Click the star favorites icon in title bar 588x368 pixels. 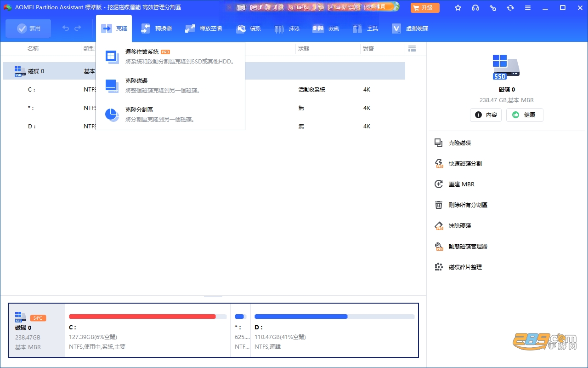(x=458, y=8)
